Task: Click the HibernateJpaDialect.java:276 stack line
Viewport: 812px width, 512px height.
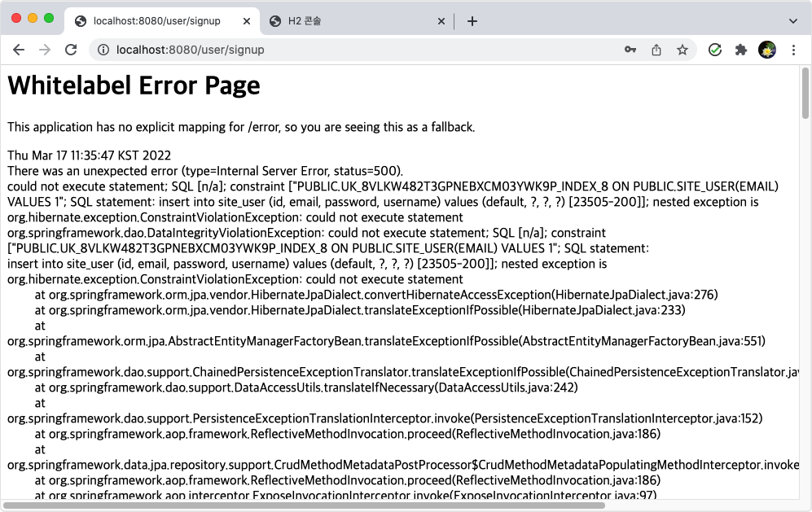Action: 376,295
